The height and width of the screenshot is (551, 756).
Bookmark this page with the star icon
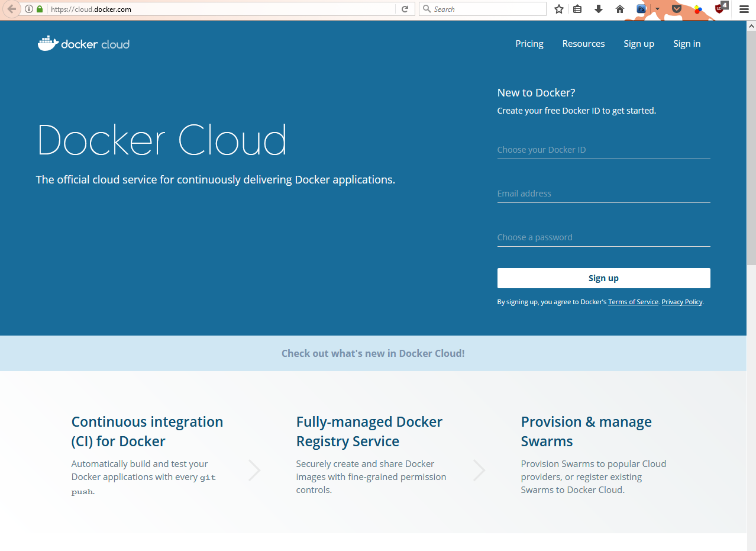coord(559,9)
